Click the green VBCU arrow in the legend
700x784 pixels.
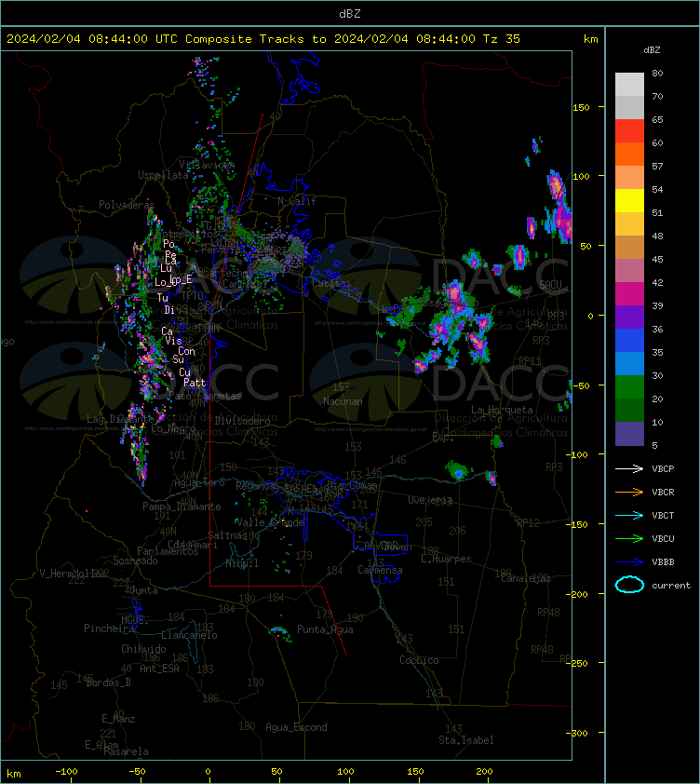(x=629, y=538)
